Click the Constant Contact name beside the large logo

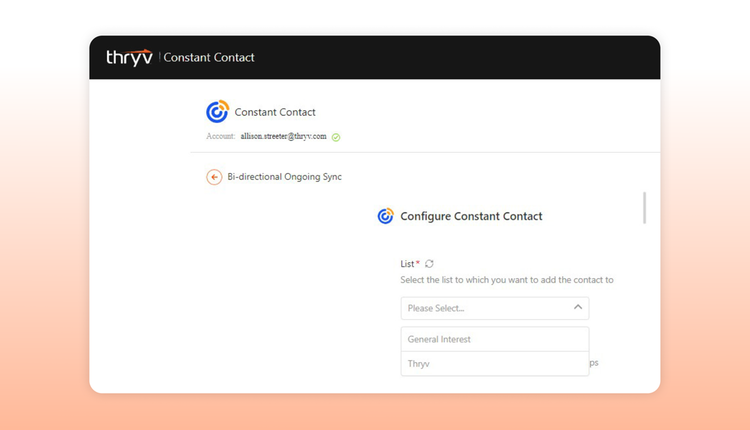(275, 112)
